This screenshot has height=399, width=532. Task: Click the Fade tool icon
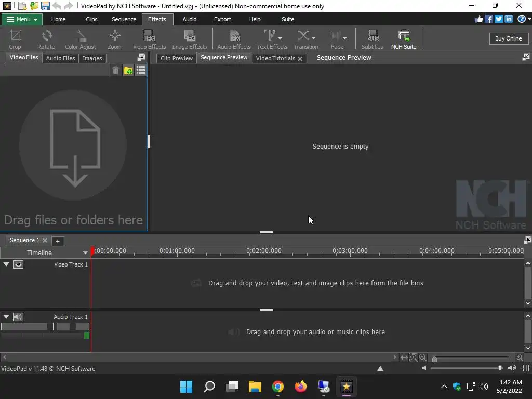pos(335,35)
